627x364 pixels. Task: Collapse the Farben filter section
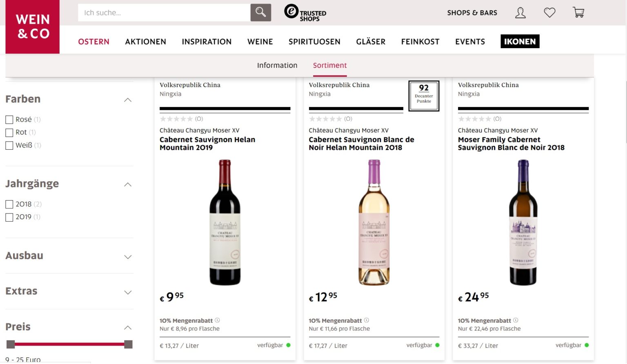(128, 100)
